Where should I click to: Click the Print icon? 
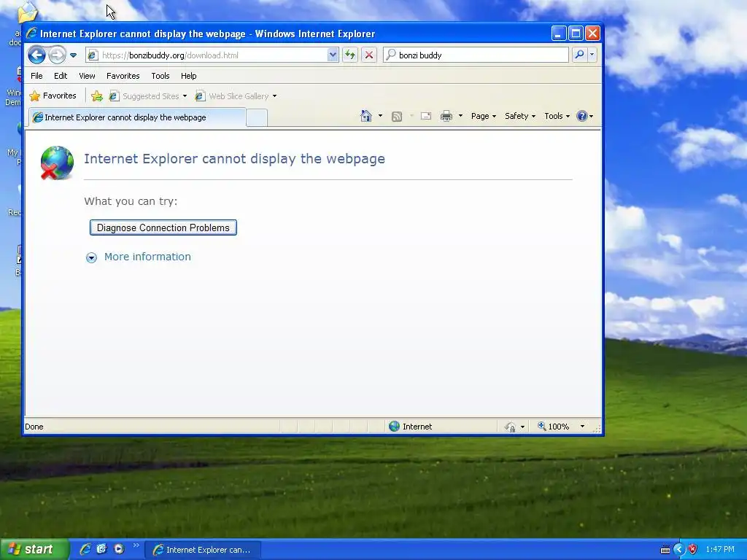[x=446, y=116]
